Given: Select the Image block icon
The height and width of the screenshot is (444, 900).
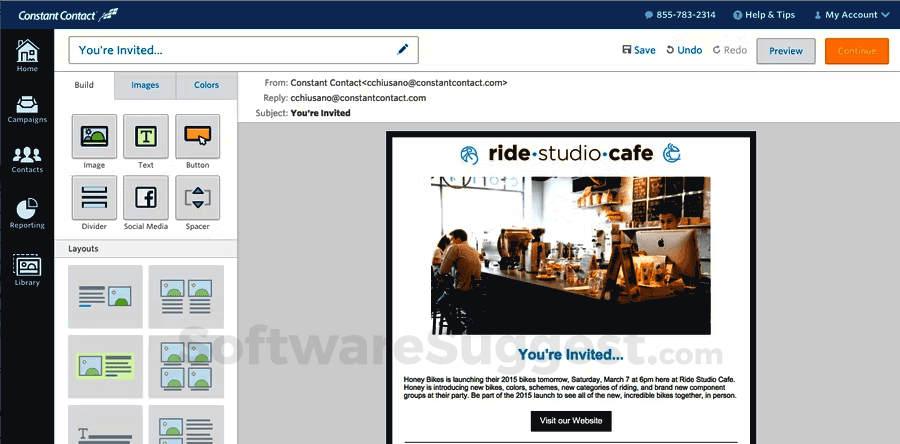Looking at the screenshot, I should 94,136.
